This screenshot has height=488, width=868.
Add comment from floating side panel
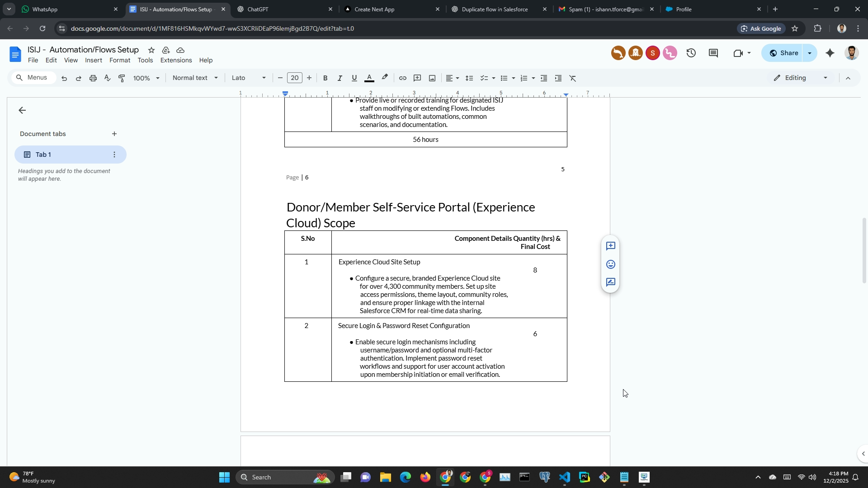click(x=610, y=246)
